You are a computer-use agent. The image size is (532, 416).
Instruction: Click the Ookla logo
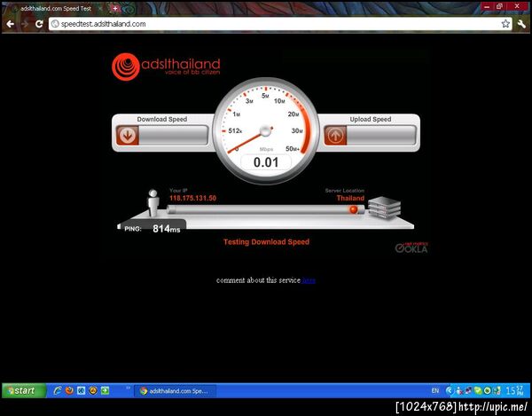click(x=411, y=247)
